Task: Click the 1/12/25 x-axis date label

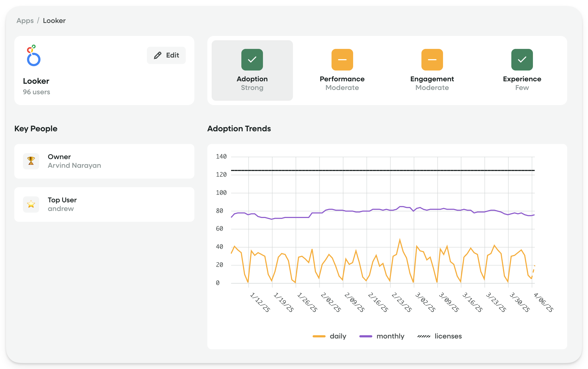Action: (x=260, y=302)
